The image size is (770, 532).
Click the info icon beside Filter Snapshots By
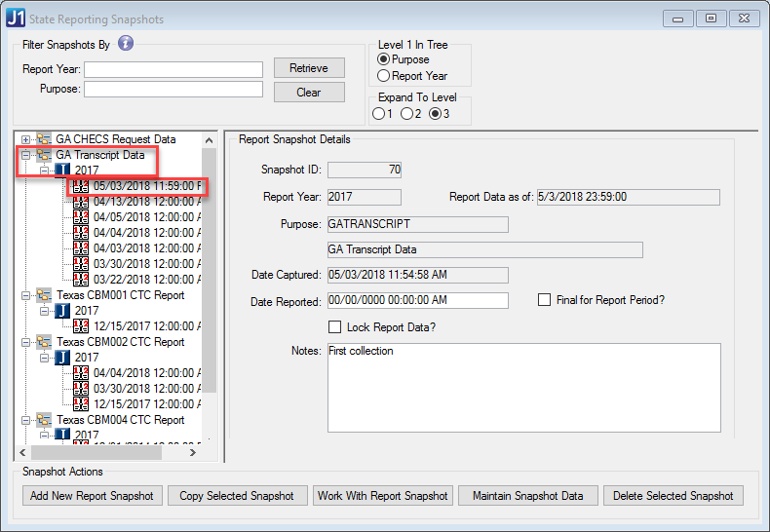click(126, 43)
